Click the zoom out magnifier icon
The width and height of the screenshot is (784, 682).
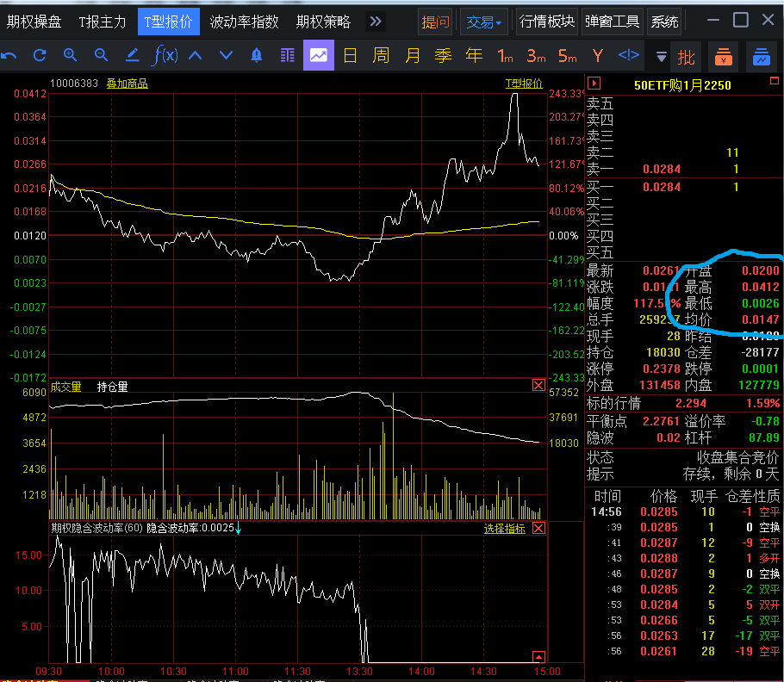coord(102,55)
